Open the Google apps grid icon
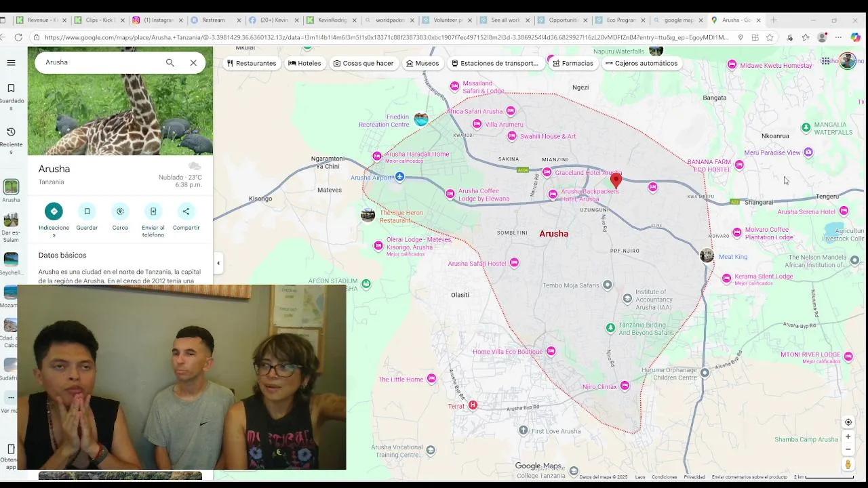 [826, 61]
